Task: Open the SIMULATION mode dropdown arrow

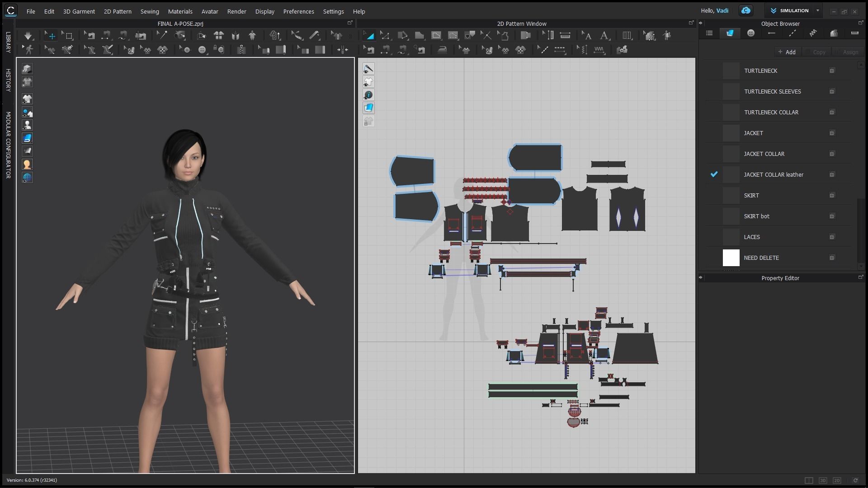Action: pyautogui.click(x=817, y=10)
